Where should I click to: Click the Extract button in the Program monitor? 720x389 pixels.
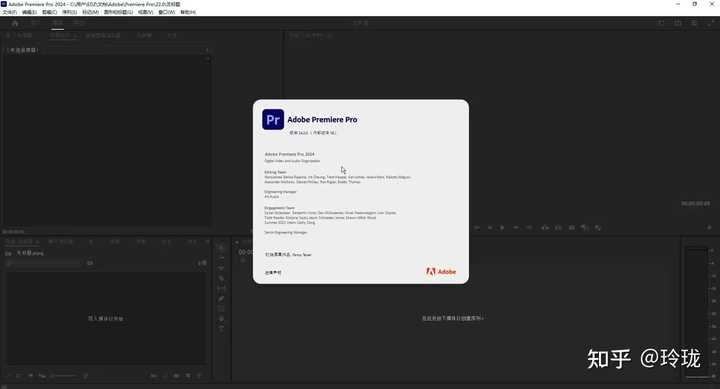[x=558, y=228]
